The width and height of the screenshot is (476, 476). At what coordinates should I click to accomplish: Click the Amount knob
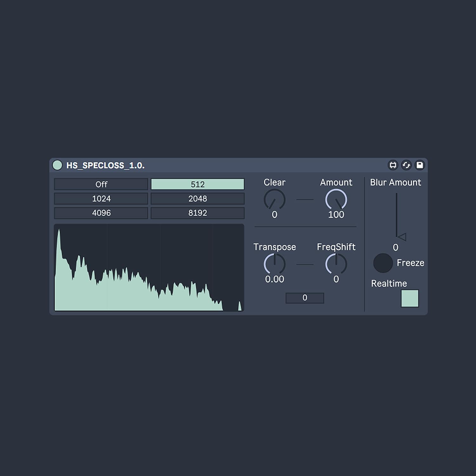tap(336, 200)
